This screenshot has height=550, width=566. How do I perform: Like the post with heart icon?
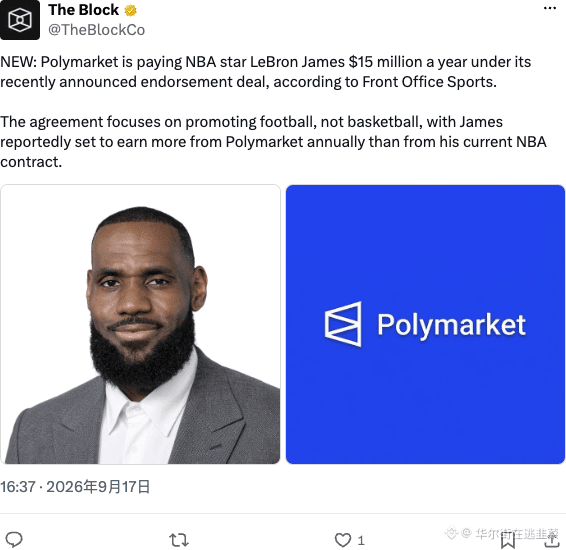click(343, 540)
